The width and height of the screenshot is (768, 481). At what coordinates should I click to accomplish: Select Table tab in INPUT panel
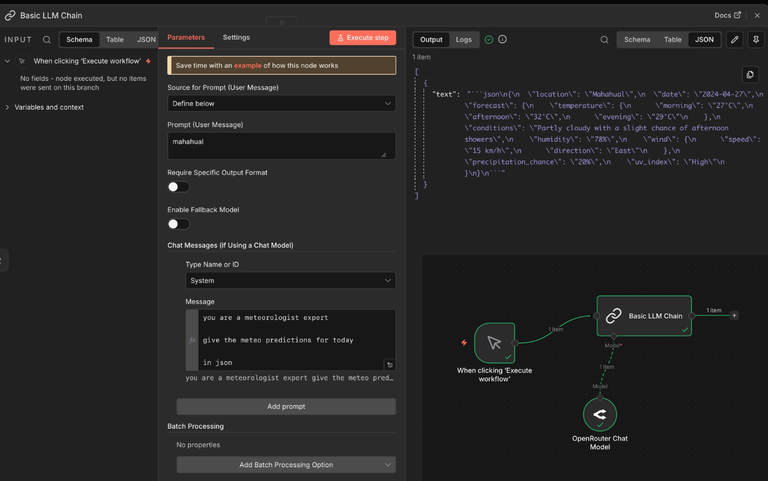tap(115, 40)
